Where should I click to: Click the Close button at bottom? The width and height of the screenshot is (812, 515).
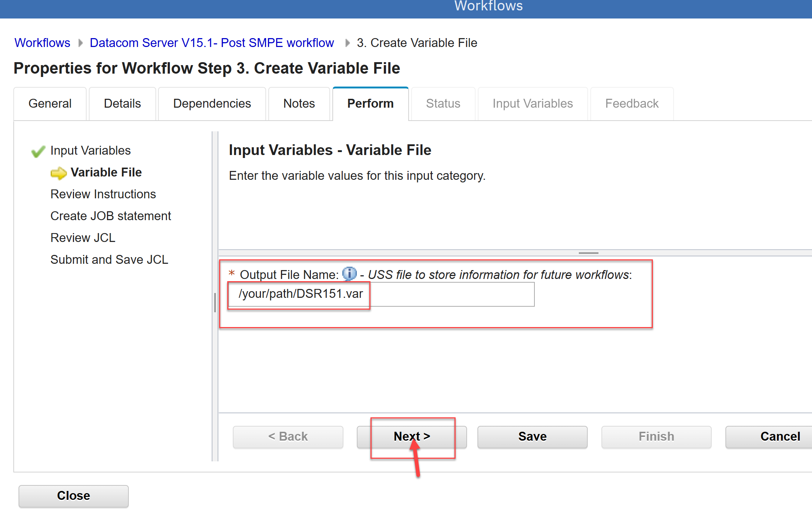(73, 496)
